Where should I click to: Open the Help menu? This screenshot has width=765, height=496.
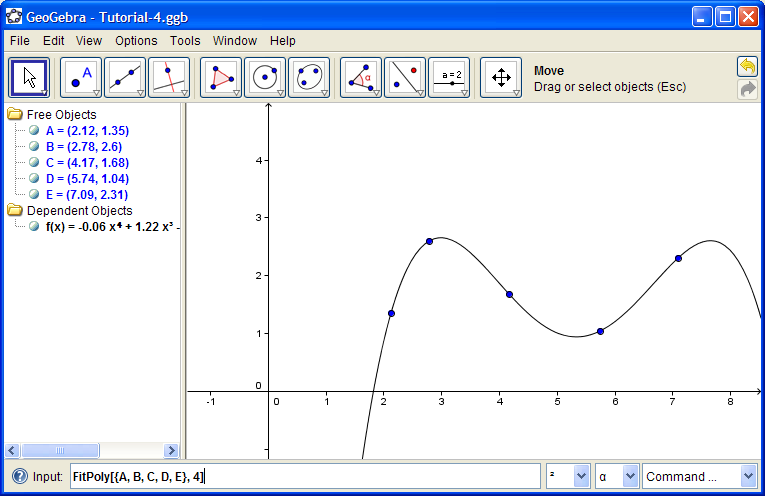282,41
